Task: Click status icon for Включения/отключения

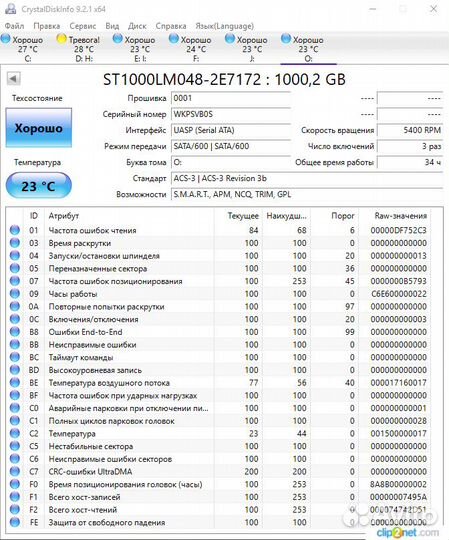Action: tap(14, 319)
